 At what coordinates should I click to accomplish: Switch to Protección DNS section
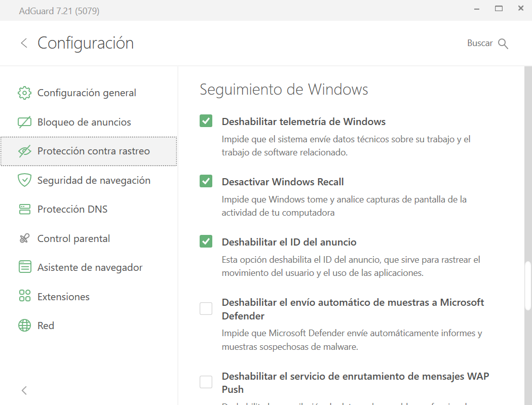click(89, 209)
